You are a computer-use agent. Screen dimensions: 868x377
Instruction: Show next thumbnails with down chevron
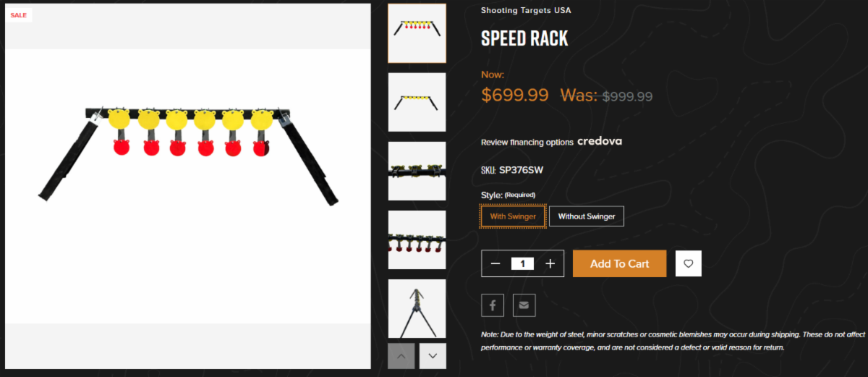point(433,355)
